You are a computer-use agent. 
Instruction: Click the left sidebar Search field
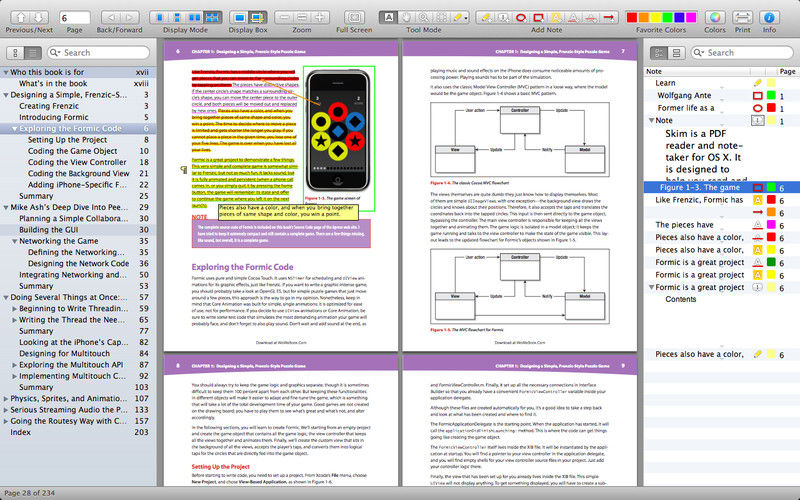98,53
